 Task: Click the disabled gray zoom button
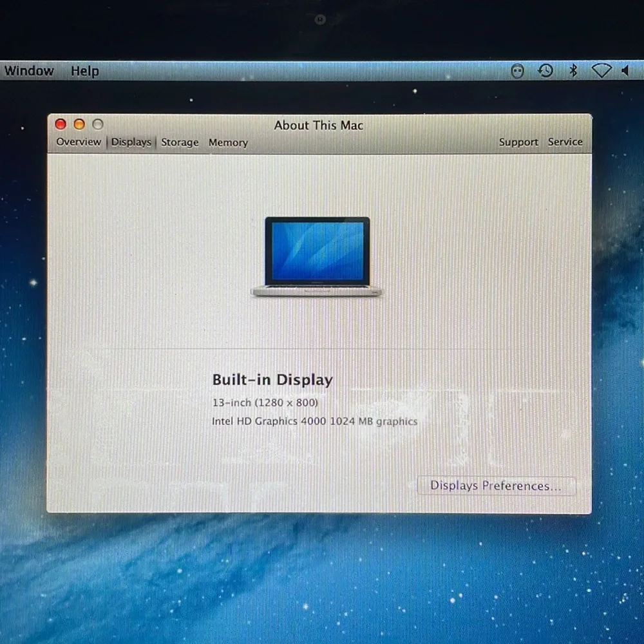click(x=98, y=124)
